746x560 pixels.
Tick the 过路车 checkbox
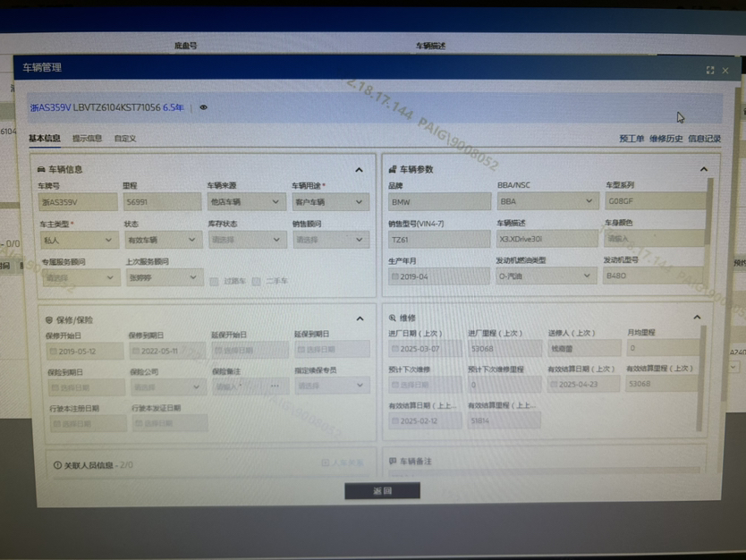214,281
